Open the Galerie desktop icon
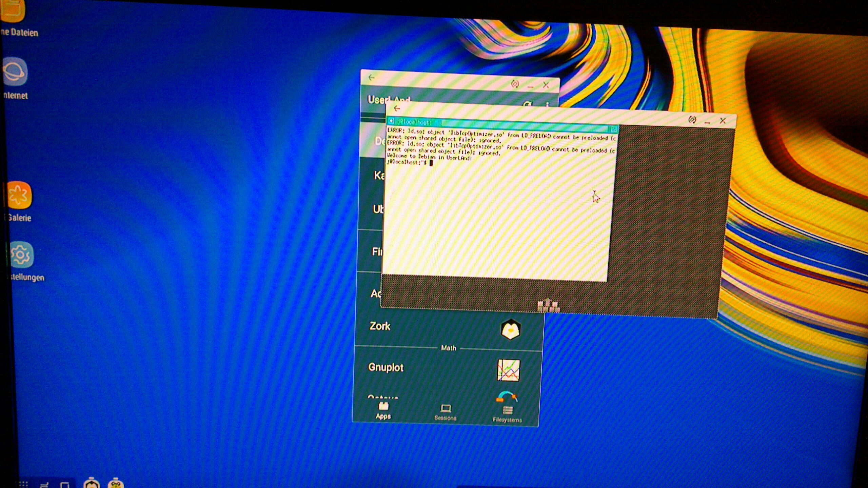 click(x=19, y=195)
